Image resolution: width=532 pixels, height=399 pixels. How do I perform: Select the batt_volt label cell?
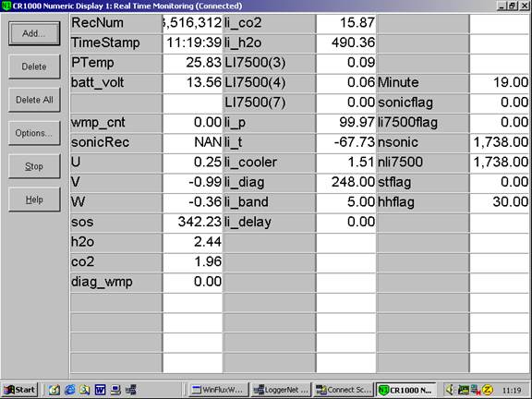point(116,83)
